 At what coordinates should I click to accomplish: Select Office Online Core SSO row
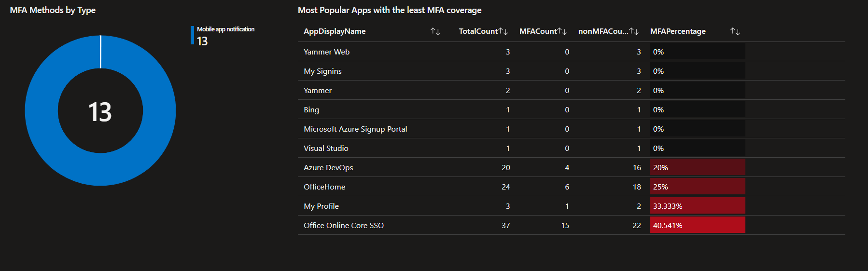click(x=571, y=225)
